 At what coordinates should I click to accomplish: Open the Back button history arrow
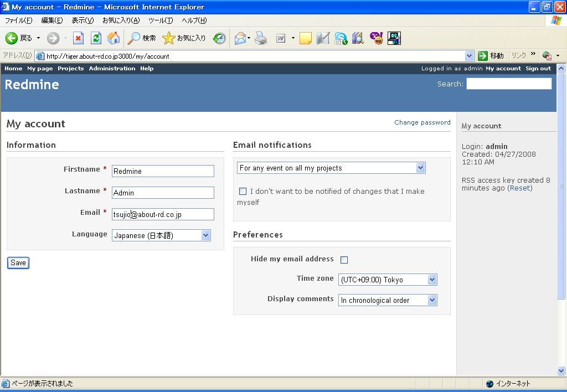[x=38, y=38]
